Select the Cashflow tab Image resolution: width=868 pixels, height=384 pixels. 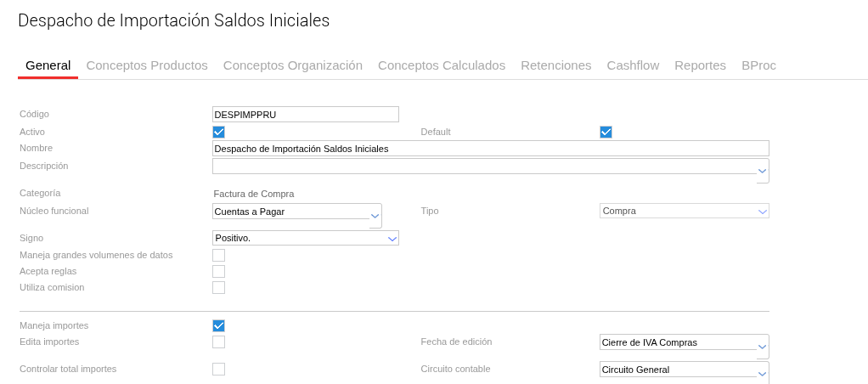[632, 65]
